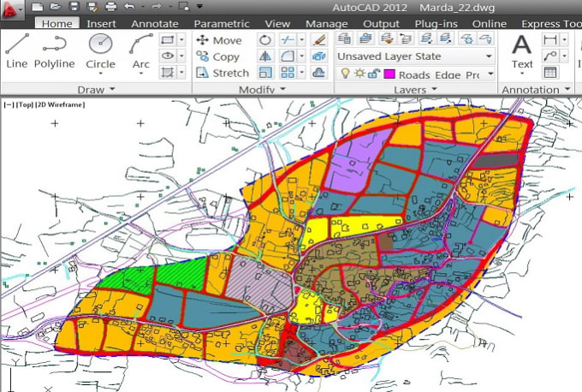Open the Parametric ribbon tab

click(222, 24)
